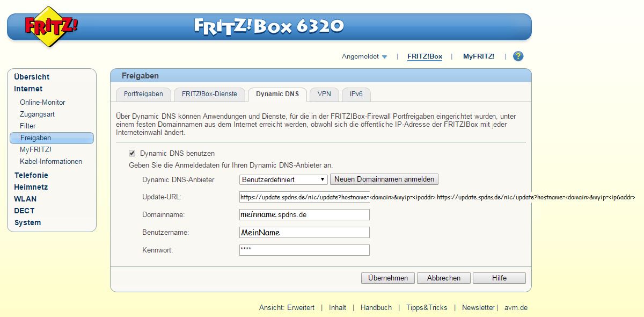Click into the Update-URL field

(304, 197)
